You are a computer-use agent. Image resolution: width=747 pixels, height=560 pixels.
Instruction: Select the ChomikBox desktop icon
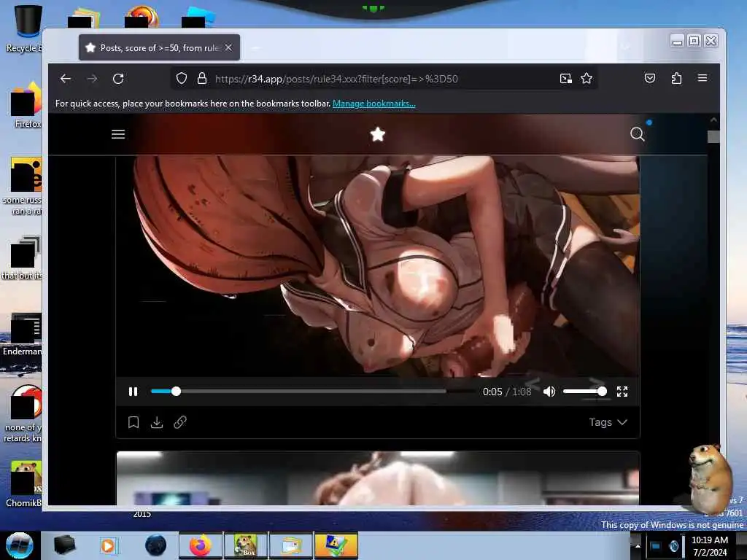[x=25, y=483]
